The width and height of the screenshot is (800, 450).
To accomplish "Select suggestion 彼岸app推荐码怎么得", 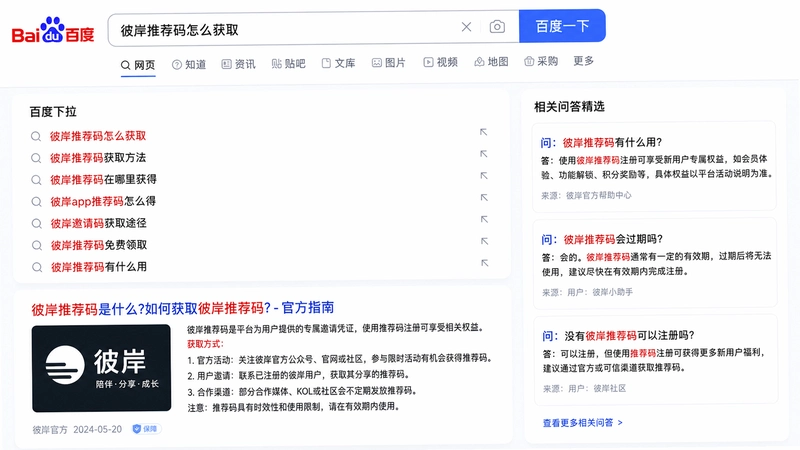I will [103, 201].
